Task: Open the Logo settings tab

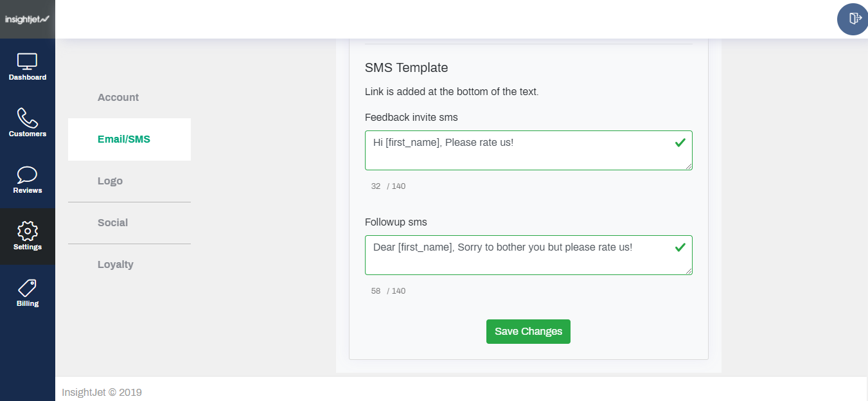Action: (110, 181)
